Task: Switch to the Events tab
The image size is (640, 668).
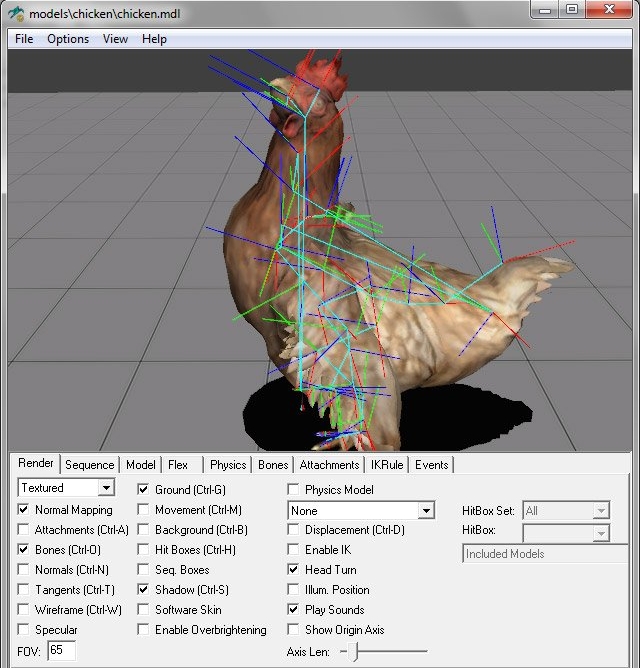Action: (432, 465)
